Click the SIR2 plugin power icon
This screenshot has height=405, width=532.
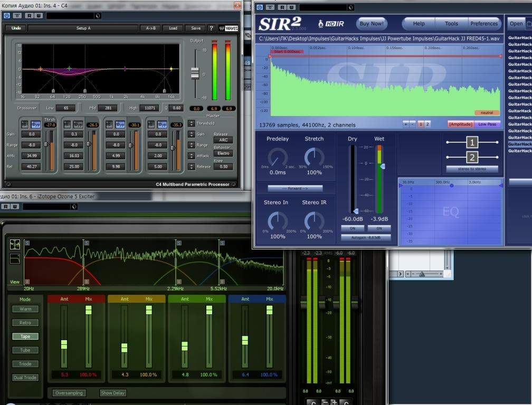click(x=260, y=7)
